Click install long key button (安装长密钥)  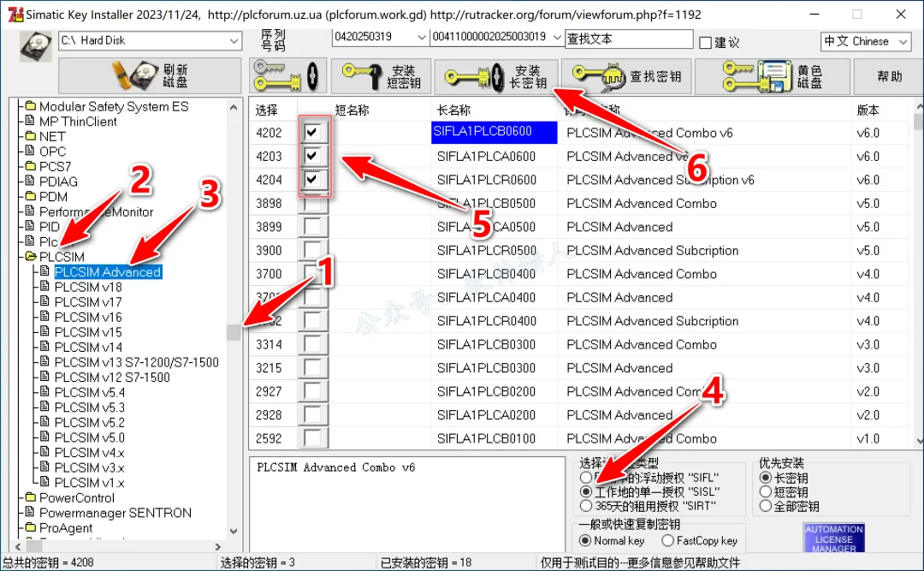click(x=496, y=77)
